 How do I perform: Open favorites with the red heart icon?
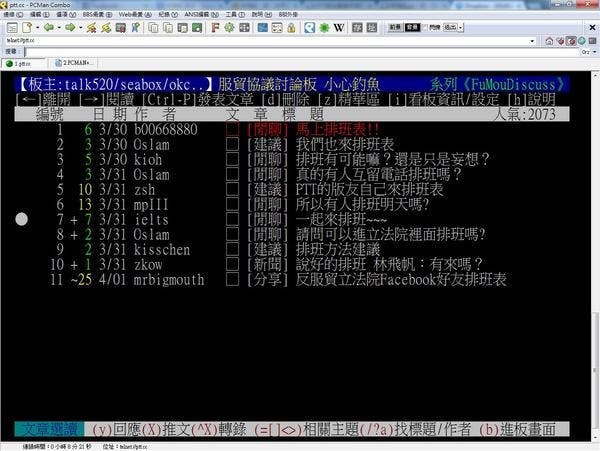(x=560, y=41)
